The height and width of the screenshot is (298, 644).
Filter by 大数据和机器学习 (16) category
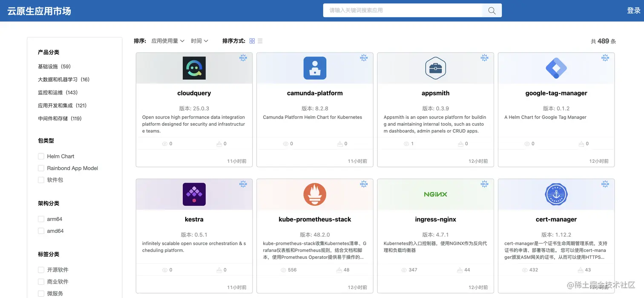(64, 80)
